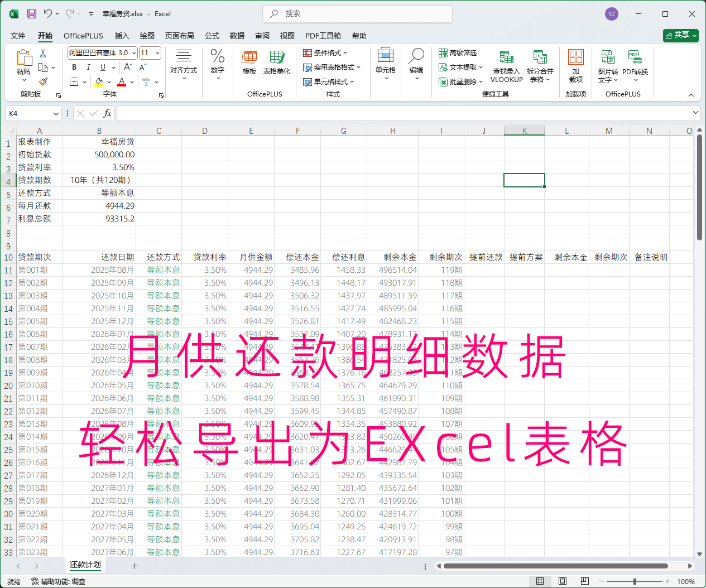Expand the 条件格式 conditional formatting menu
706x588 pixels.
(x=325, y=53)
